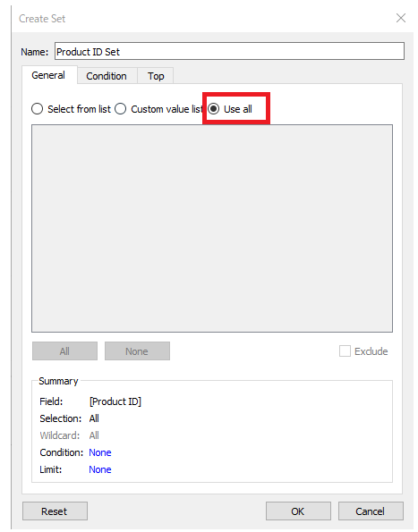Click the [Product ID] field value in Summary
The image size is (418, 532).
[x=115, y=401]
